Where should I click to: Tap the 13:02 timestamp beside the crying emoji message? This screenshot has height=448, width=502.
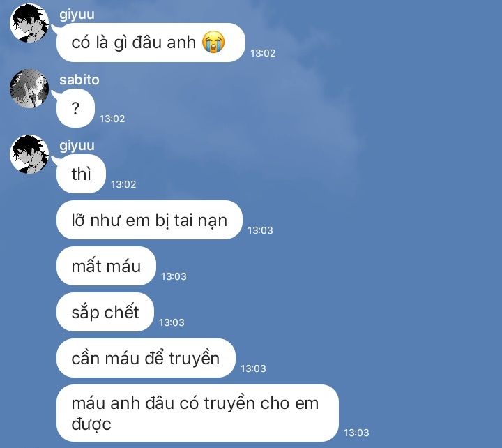click(263, 53)
